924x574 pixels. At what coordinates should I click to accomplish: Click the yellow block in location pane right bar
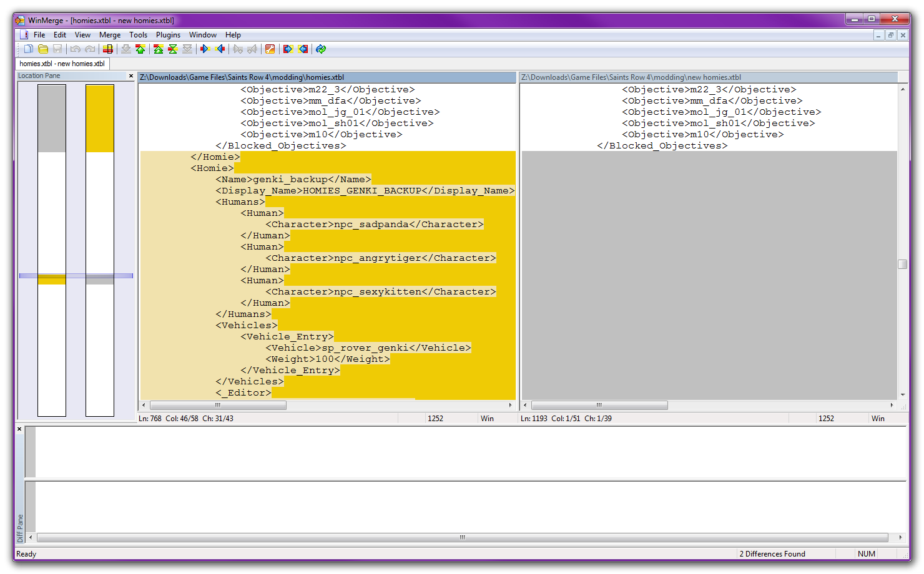[x=100, y=119]
